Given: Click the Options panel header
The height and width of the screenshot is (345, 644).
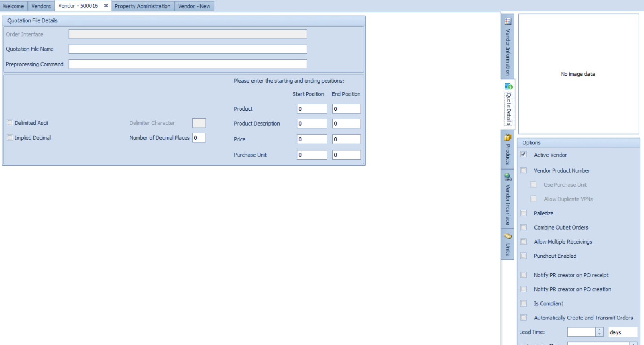Looking at the screenshot, I should tap(578, 143).
